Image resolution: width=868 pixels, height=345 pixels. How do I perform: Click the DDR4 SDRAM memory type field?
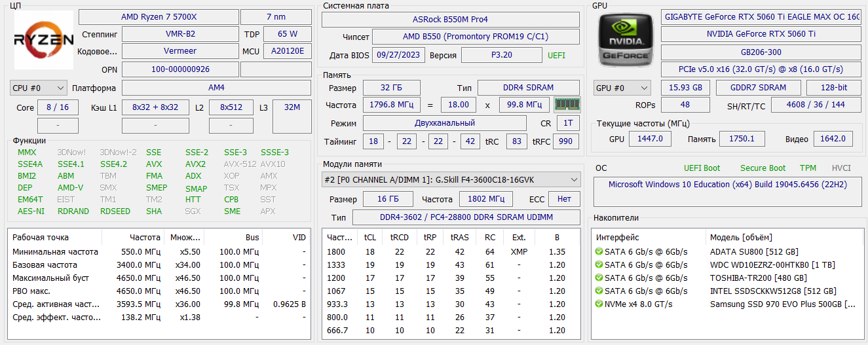529,88
